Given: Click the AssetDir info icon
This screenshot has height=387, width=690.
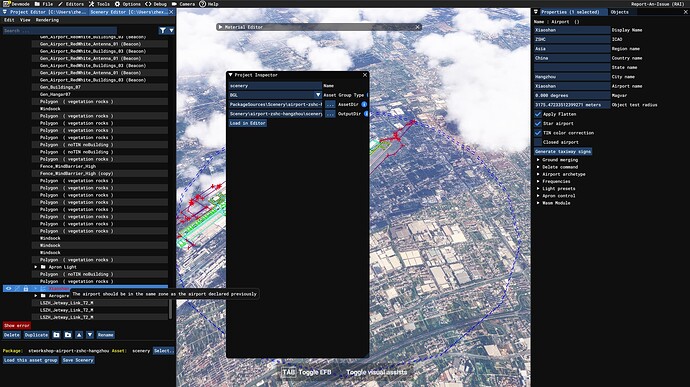Looking at the screenshot, I should pyautogui.click(x=364, y=104).
